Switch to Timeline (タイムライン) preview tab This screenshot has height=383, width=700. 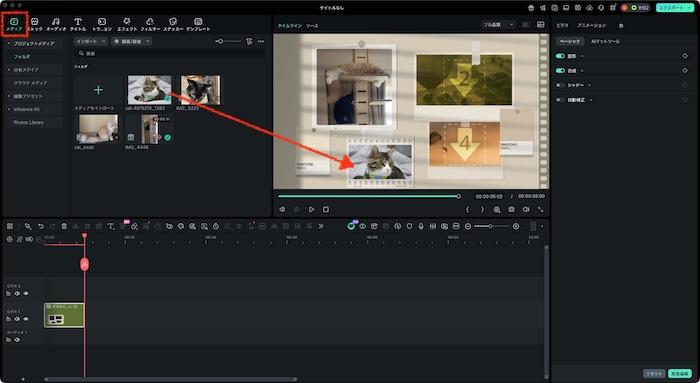290,26
